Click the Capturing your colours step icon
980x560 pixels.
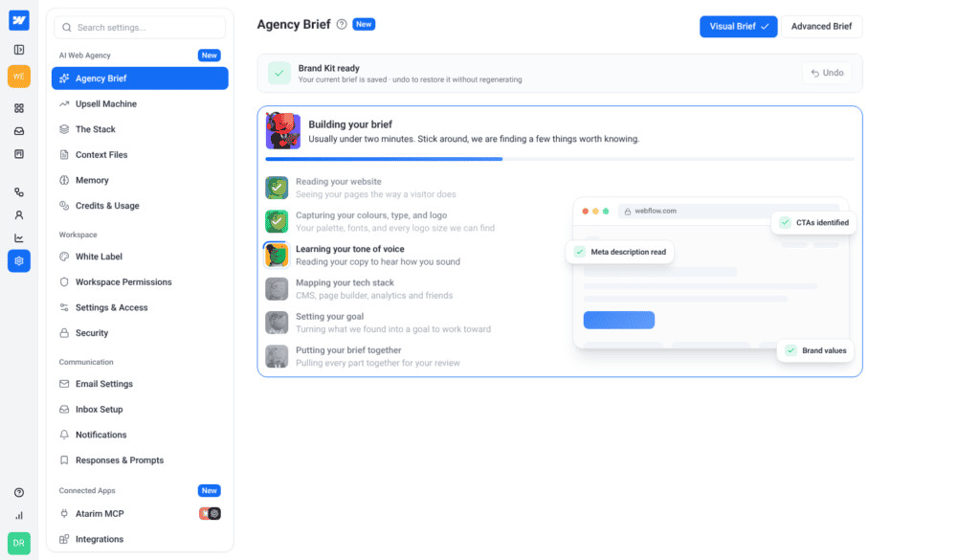(277, 221)
